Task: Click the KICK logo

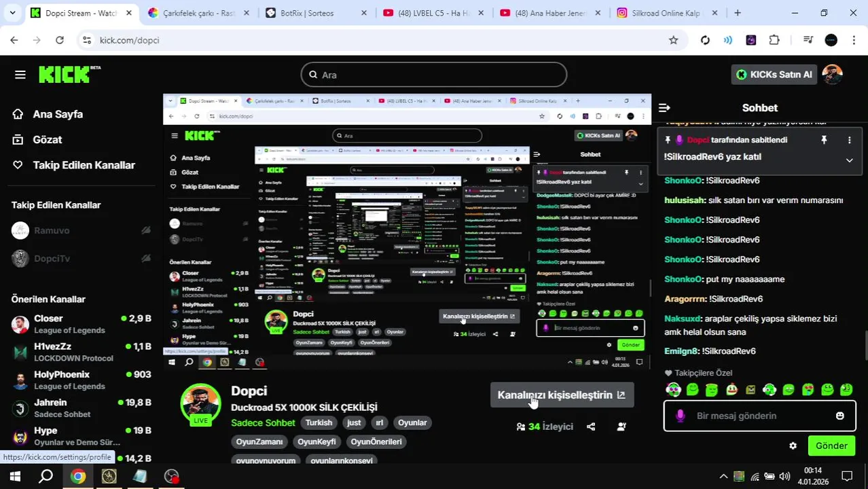Action: coord(69,74)
